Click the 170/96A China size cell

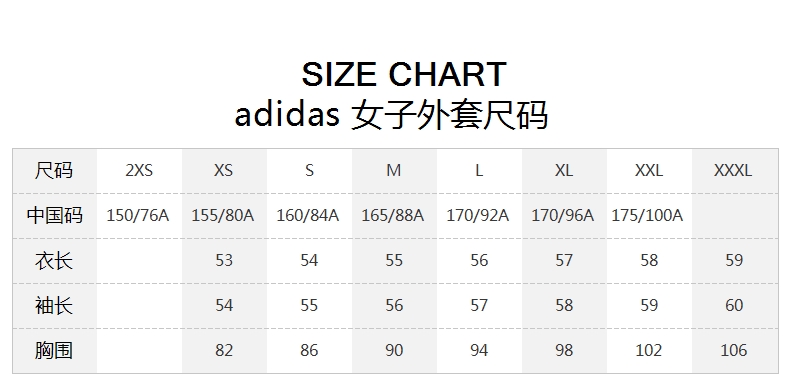coord(563,216)
